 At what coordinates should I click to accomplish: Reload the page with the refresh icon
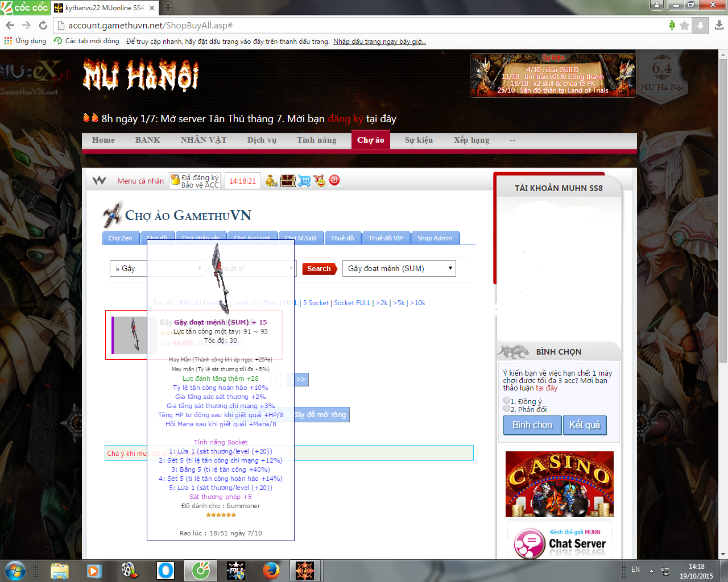tap(43, 25)
